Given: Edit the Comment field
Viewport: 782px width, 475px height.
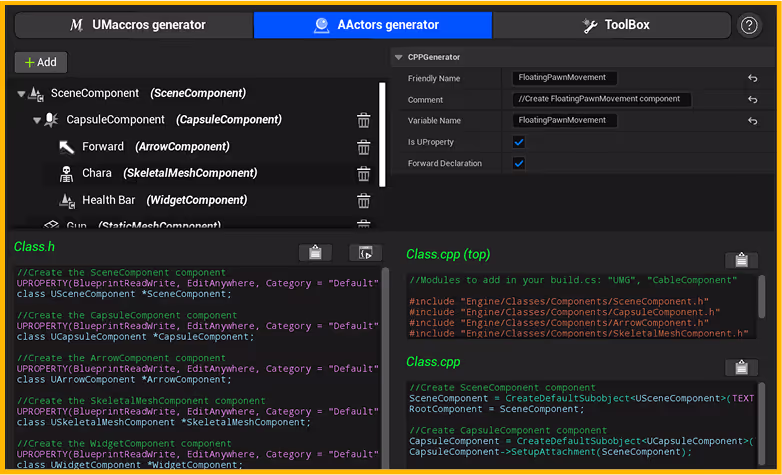Looking at the screenshot, I should [x=602, y=99].
